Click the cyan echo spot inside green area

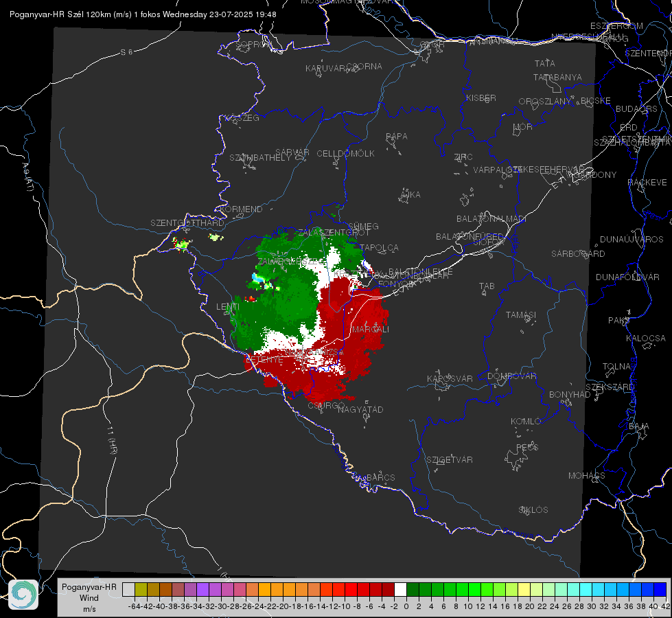[x=258, y=279]
